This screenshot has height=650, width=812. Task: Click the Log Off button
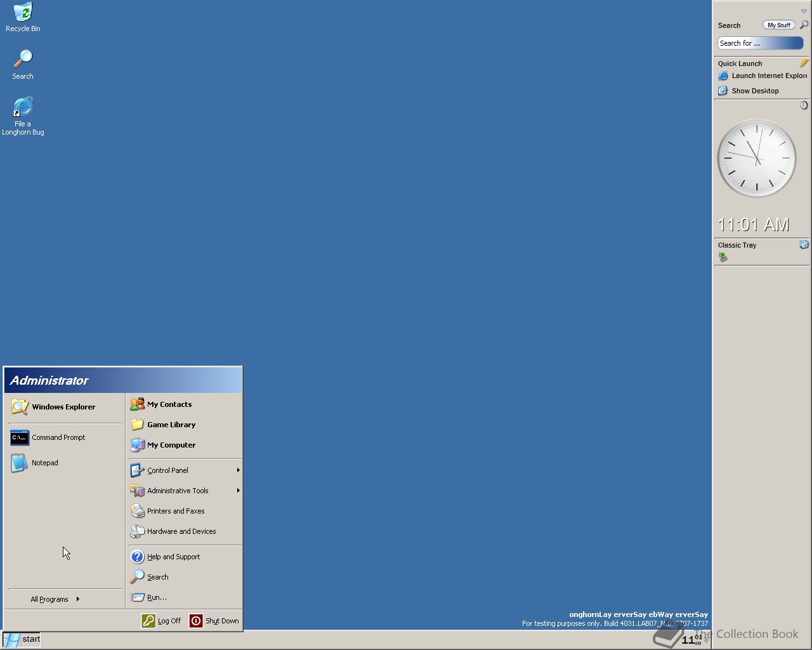(162, 621)
